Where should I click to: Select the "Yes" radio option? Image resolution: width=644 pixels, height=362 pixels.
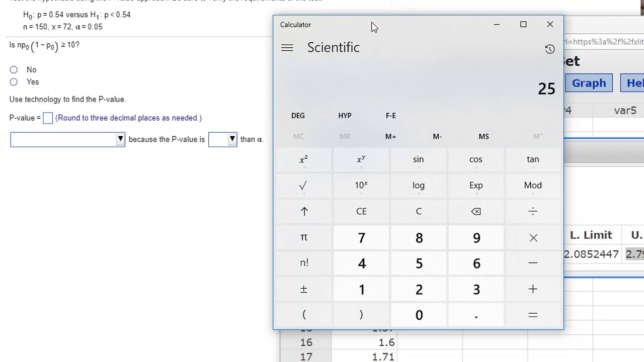14,82
